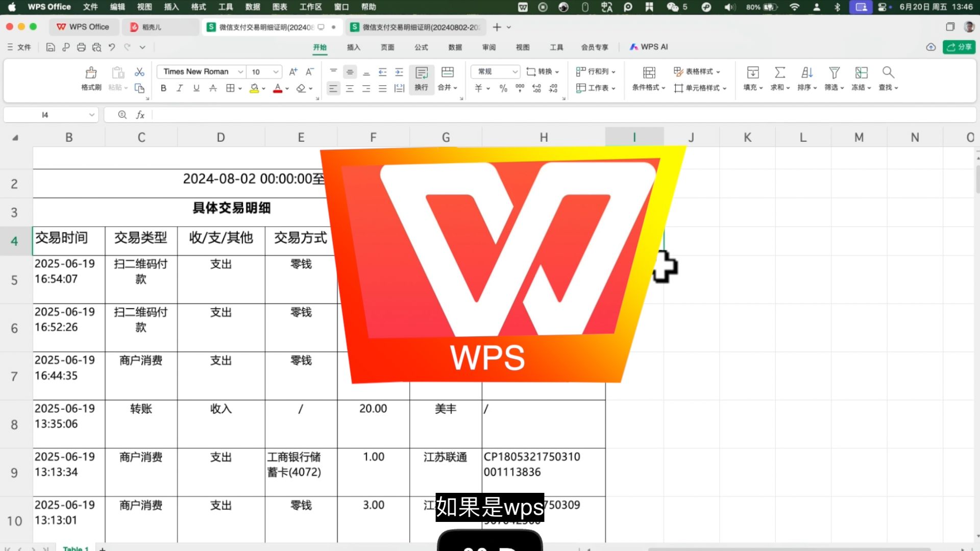This screenshot has height=551, width=980.
Task: Click the 查找 find button
Action: point(888,79)
